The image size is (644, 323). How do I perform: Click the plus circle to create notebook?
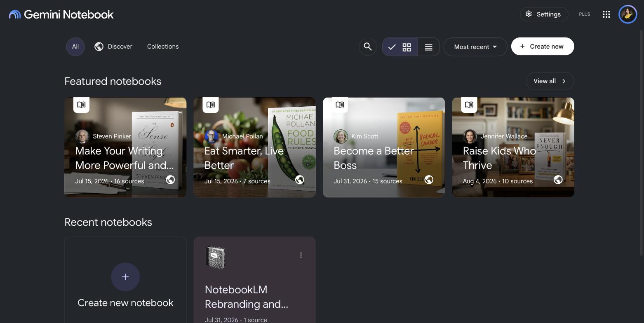[125, 277]
